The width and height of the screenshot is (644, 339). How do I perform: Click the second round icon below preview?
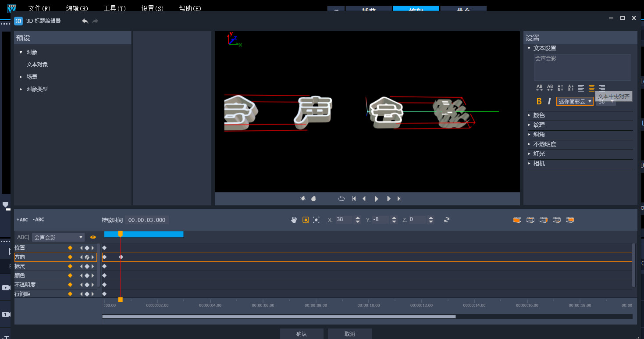click(x=313, y=199)
